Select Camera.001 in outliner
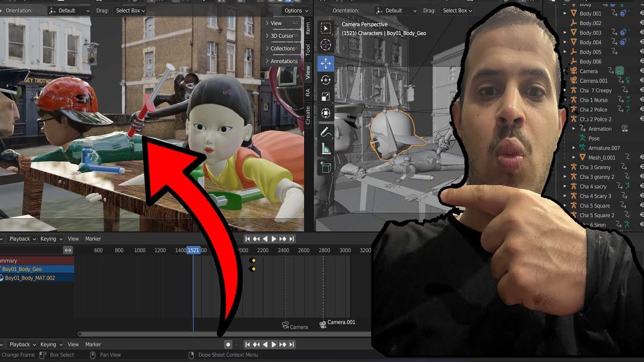644x362 pixels. (x=593, y=81)
